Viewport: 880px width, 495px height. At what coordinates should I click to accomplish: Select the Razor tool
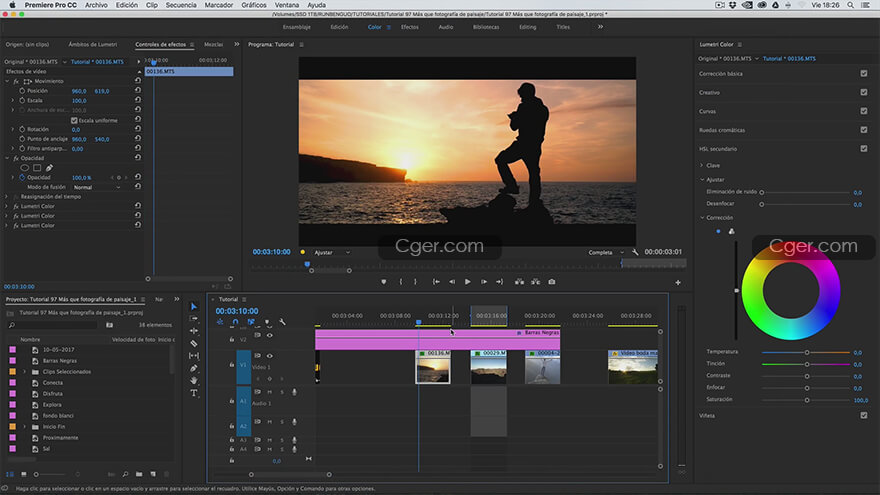194,343
